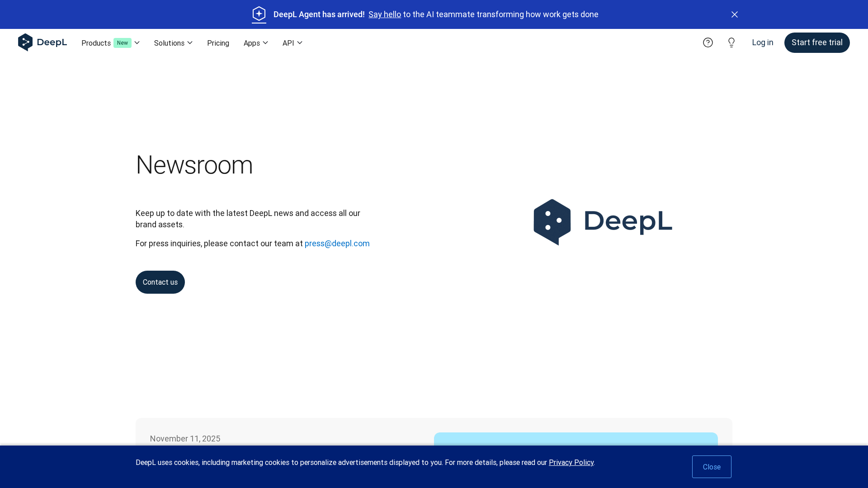Click the DeepL logo in navbar
Viewport: 868px width, 488px height.
42,42
